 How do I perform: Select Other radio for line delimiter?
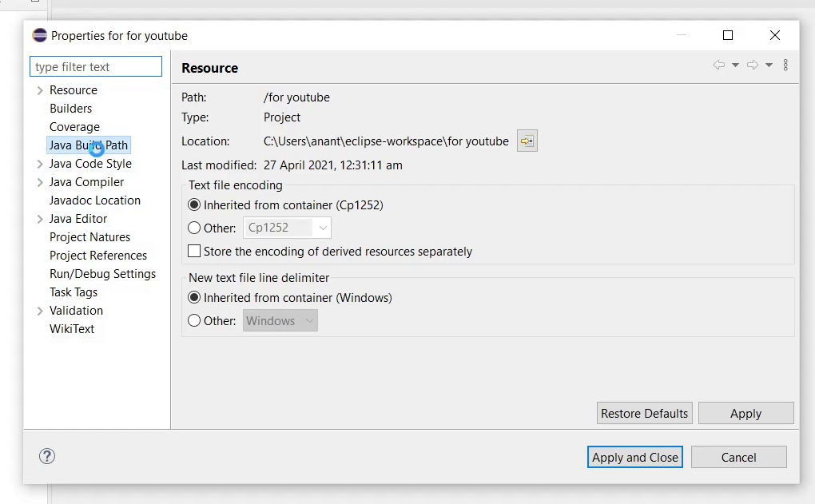[194, 320]
